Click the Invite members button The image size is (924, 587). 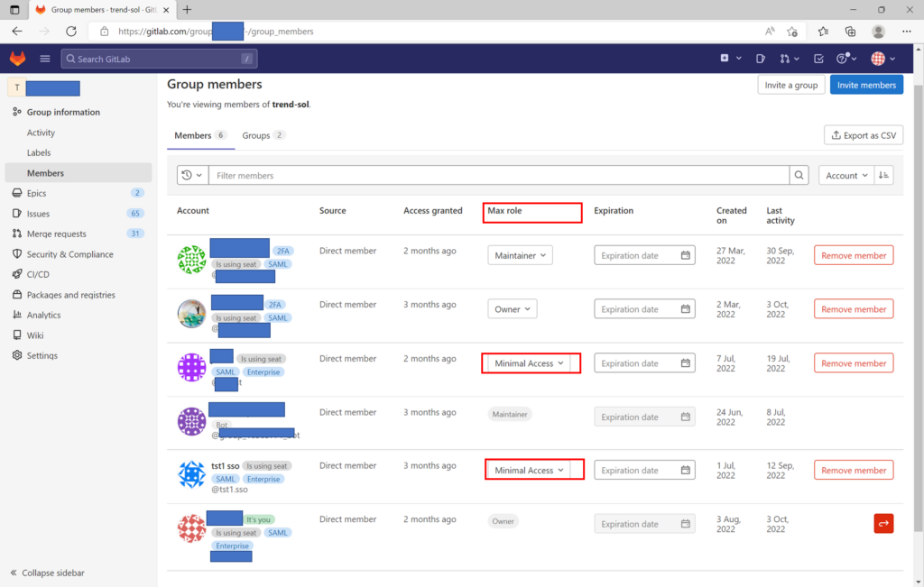(x=865, y=85)
